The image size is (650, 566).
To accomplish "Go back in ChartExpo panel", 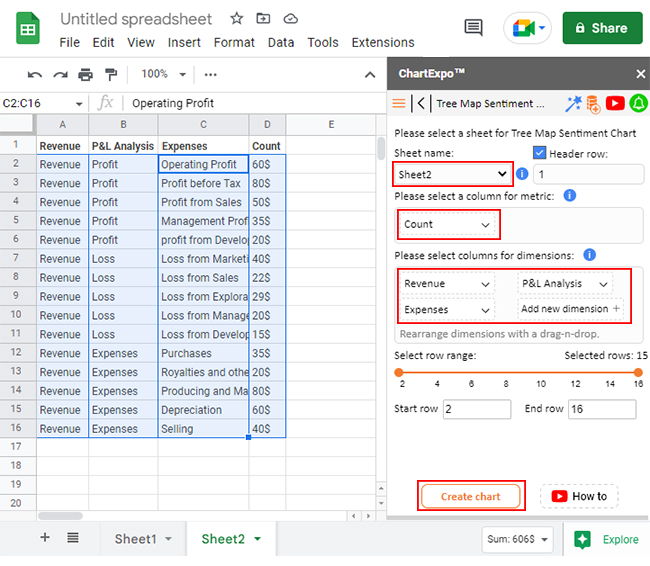I will tap(421, 103).
